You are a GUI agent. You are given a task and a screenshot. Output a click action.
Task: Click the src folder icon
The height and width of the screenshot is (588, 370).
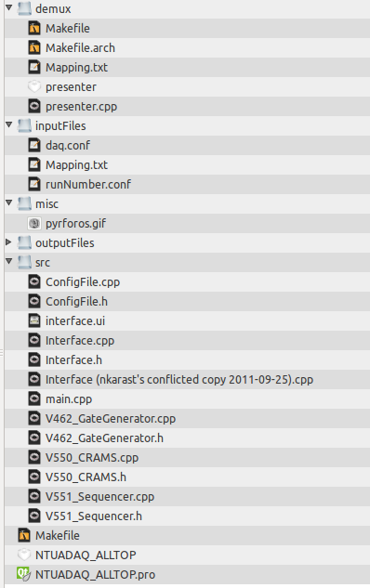[24, 262]
